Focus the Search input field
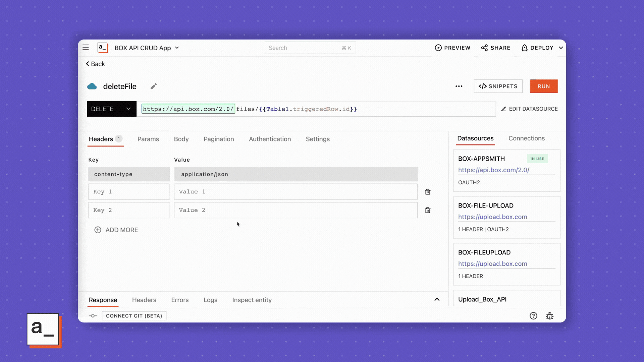644x362 pixels. (310, 48)
